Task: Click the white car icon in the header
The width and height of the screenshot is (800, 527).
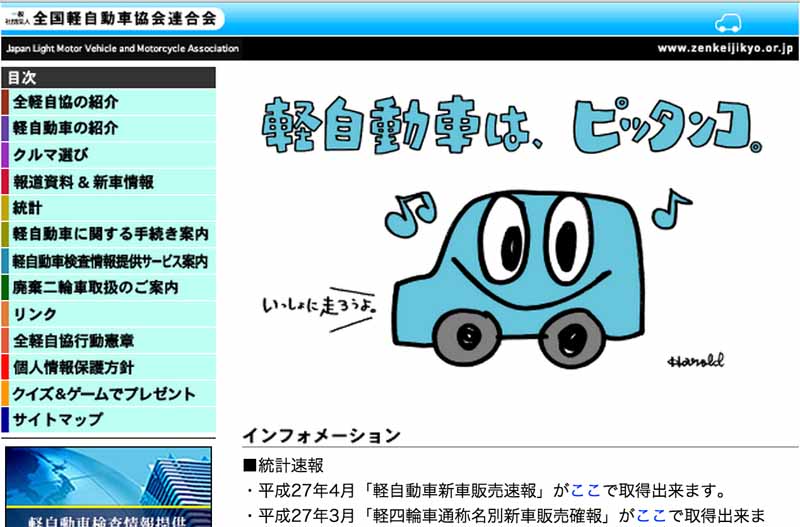Action: click(728, 23)
